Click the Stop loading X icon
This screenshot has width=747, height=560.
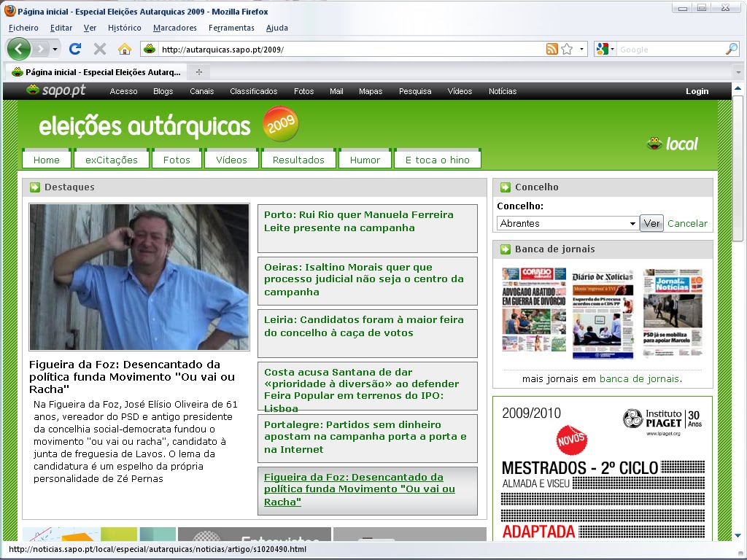point(99,49)
